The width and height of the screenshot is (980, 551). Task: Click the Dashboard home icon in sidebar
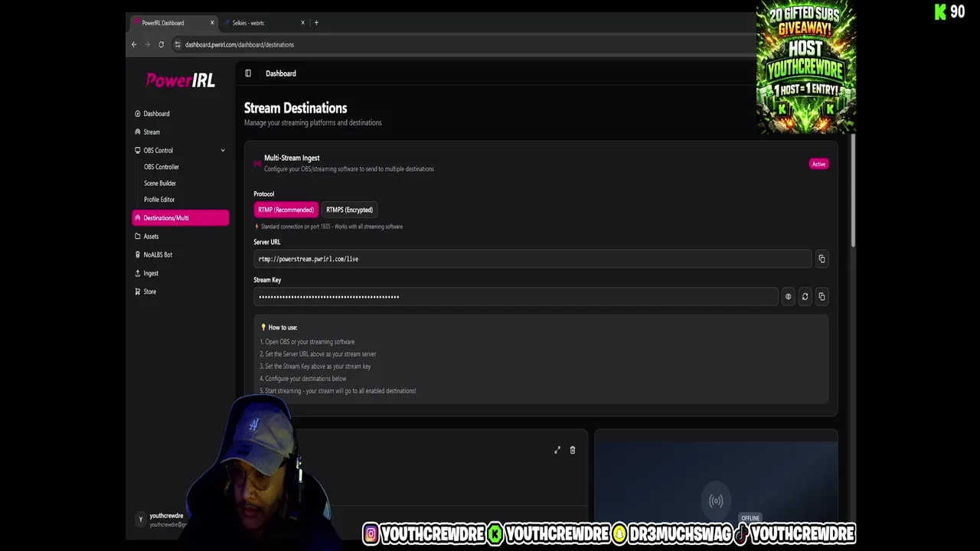138,113
